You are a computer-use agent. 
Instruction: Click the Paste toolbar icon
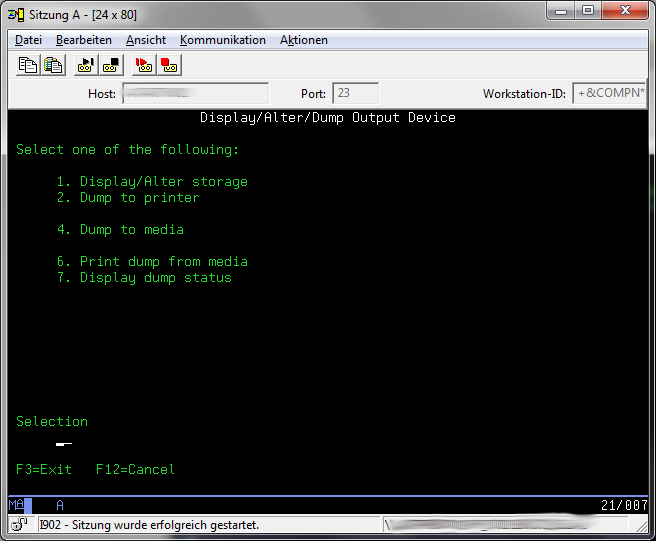click(53, 65)
